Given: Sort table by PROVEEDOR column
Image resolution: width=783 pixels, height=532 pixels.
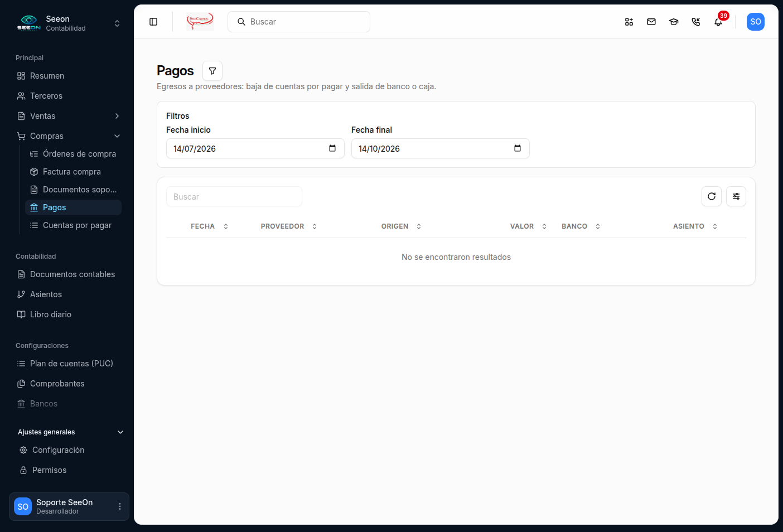Looking at the screenshot, I should [x=289, y=226].
